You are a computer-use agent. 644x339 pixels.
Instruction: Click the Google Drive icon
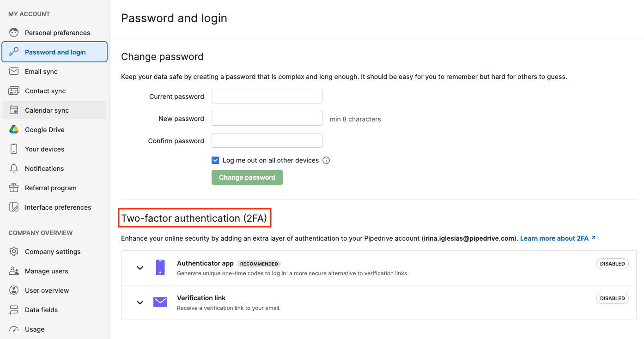coord(13,129)
